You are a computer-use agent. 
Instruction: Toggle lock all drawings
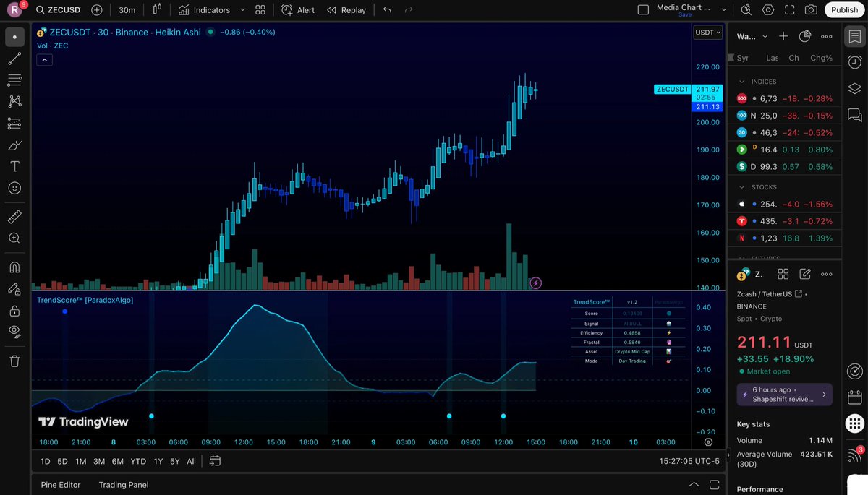click(14, 311)
